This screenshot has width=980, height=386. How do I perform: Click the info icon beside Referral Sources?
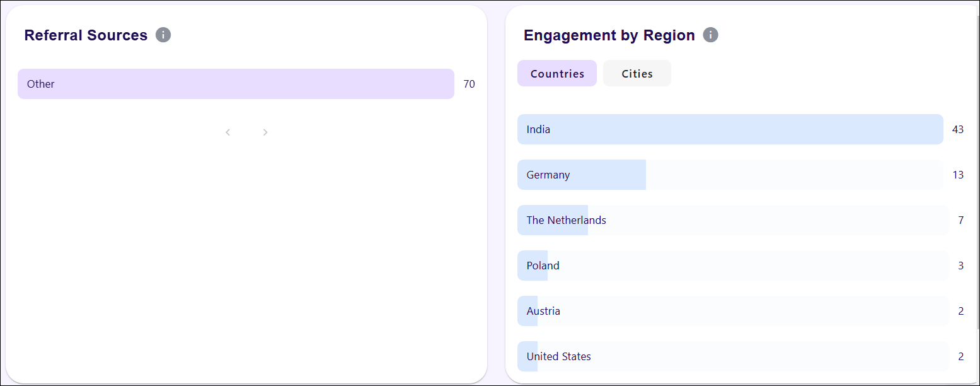[x=163, y=35]
